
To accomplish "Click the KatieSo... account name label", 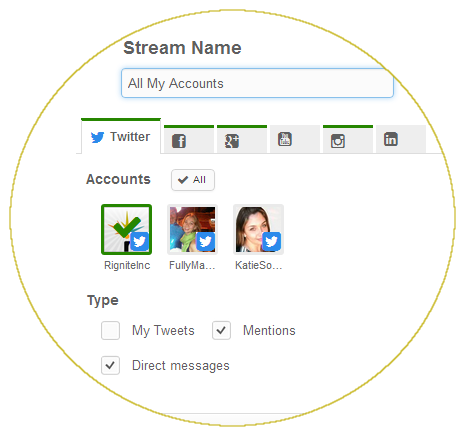I will [259, 265].
